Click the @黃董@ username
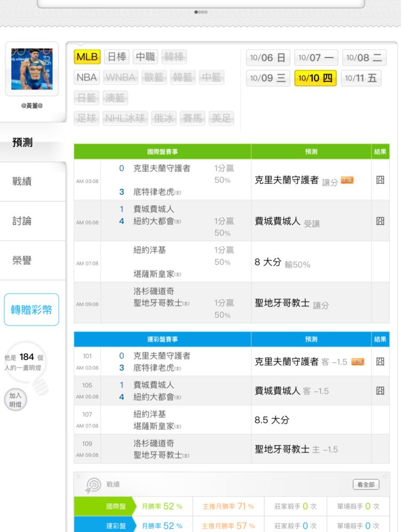402x532 pixels. pyautogui.click(x=32, y=105)
